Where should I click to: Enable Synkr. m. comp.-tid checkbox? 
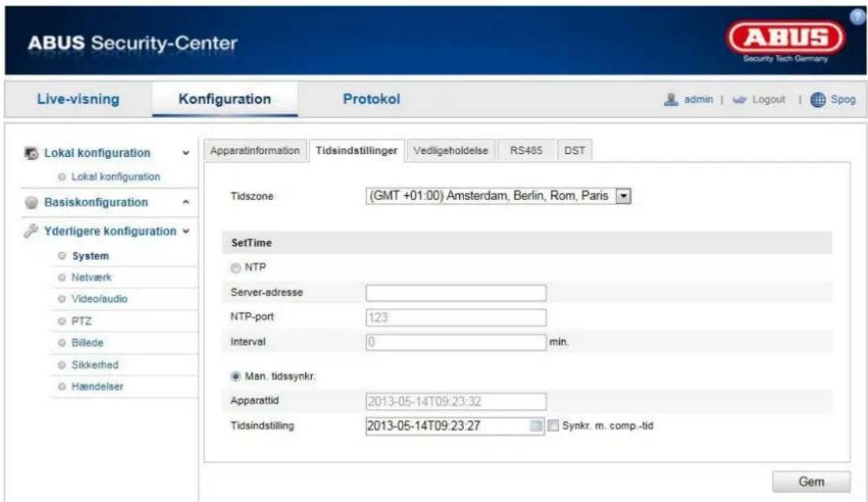pos(554,425)
